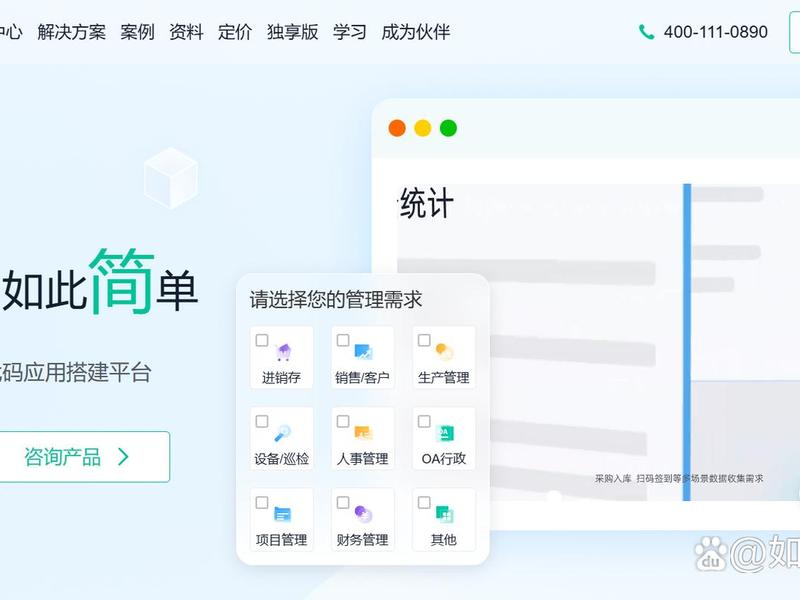Click the 项目管理 blue folder icon
The height and width of the screenshot is (600, 800).
pyautogui.click(x=282, y=514)
